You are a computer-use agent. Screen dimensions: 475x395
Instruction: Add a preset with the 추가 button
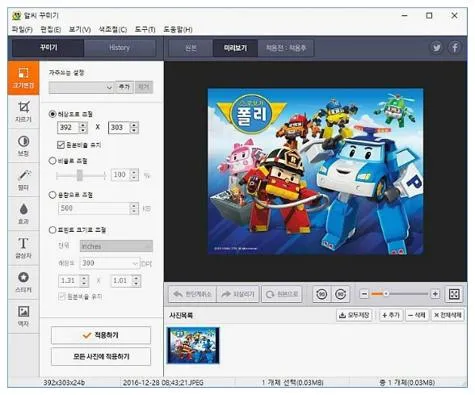point(124,87)
